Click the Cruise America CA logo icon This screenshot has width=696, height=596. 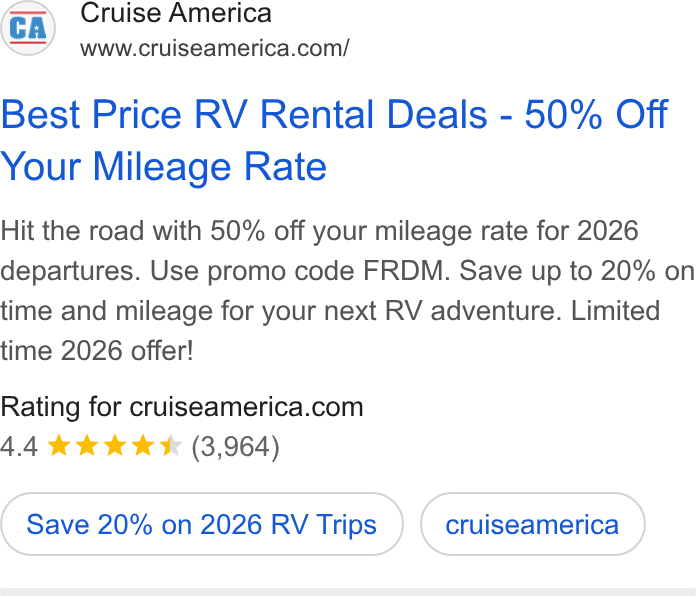(28, 28)
